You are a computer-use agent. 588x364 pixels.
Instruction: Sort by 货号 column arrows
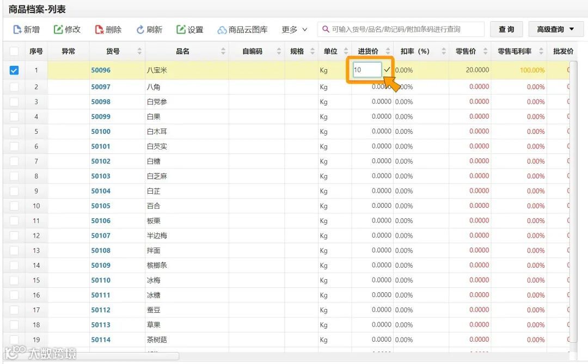pyautogui.click(x=139, y=51)
